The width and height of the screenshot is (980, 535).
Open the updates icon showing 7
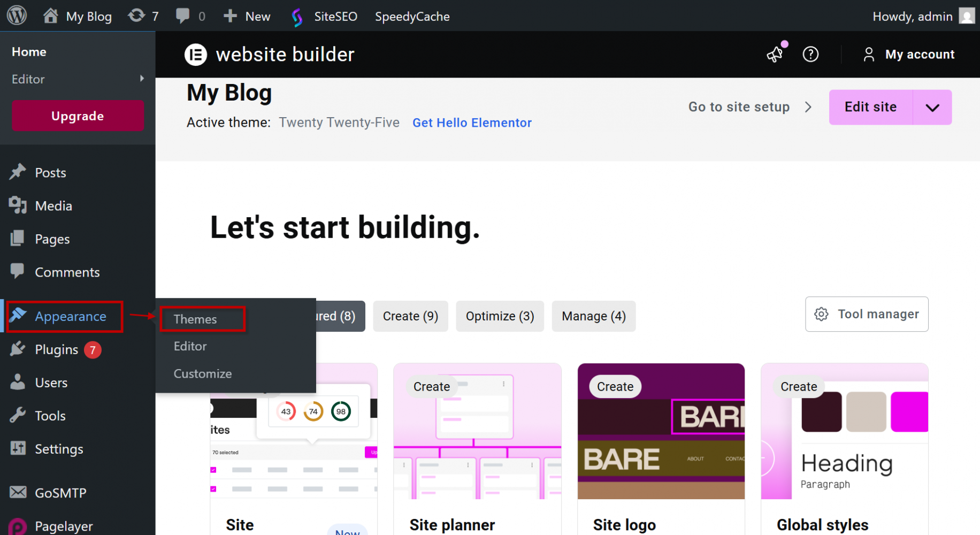click(x=137, y=16)
